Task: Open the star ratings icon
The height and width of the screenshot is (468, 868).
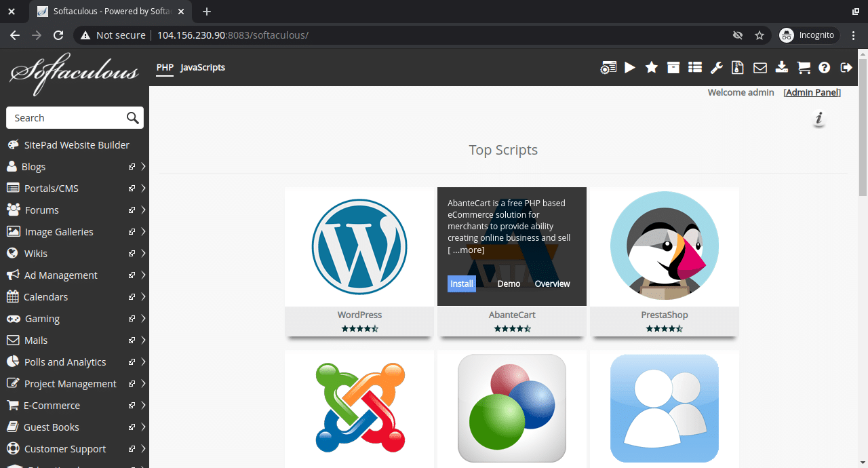Action: point(652,67)
